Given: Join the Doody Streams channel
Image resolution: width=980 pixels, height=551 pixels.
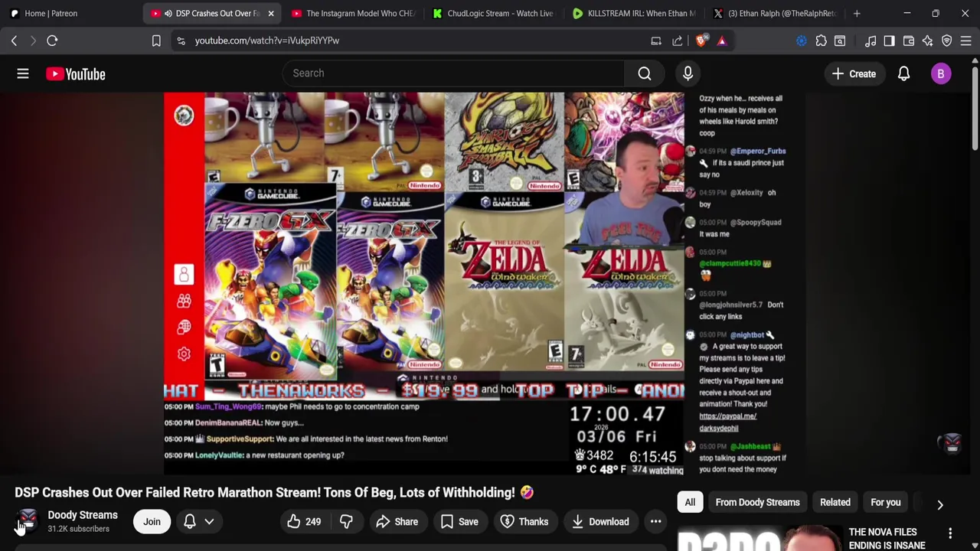Looking at the screenshot, I should coord(152,522).
